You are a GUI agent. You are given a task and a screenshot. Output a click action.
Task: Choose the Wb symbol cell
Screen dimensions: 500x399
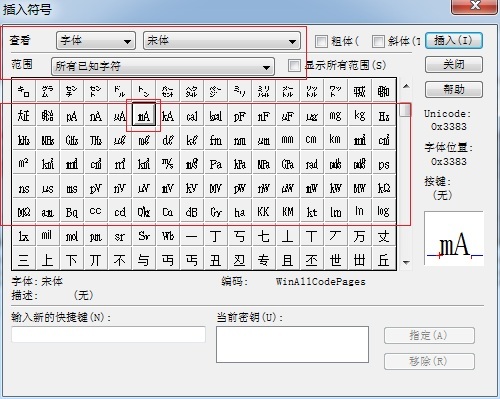(168, 236)
